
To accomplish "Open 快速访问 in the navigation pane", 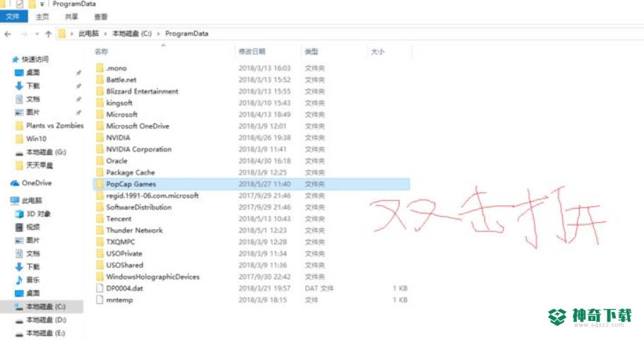I will pos(35,59).
